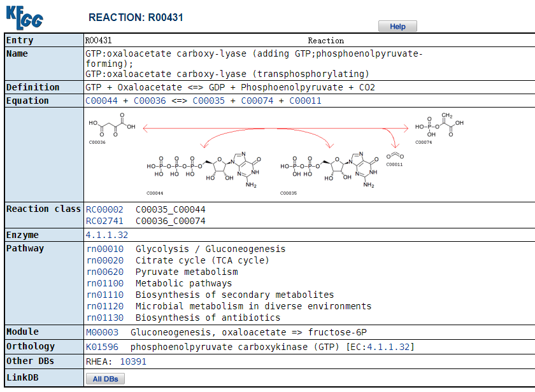Open EC 4.1.1.32 link in Orthology row
This screenshot has width=535, height=392.
389,347
